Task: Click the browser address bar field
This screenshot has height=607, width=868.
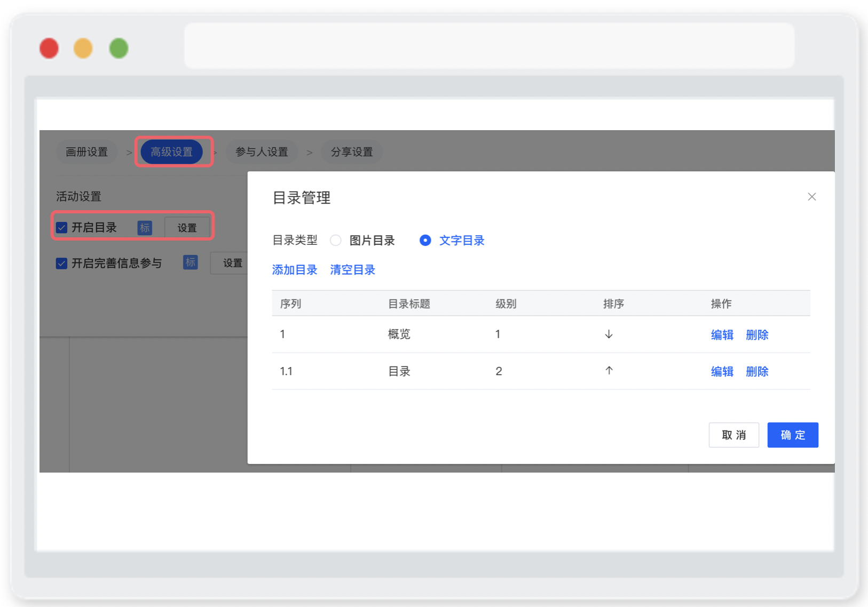Action: (x=490, y=46)
